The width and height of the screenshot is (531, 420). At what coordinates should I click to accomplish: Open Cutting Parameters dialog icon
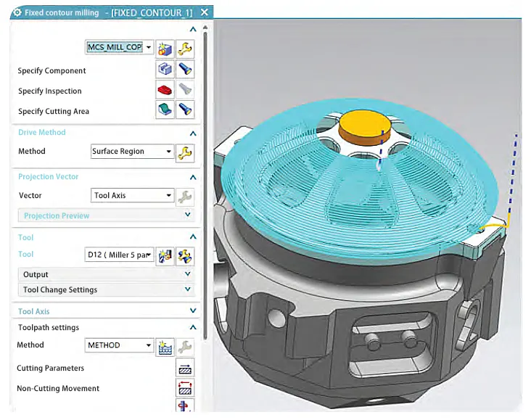185,368
